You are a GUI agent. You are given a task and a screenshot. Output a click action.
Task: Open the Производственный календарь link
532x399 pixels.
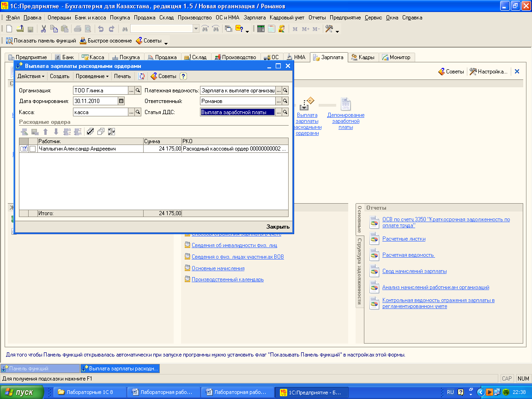228,279
